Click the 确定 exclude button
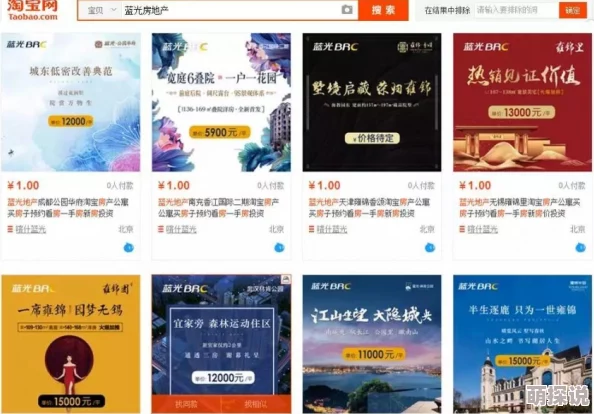The height and width of the screenshot is (414, 594). [x=572, y=10]
